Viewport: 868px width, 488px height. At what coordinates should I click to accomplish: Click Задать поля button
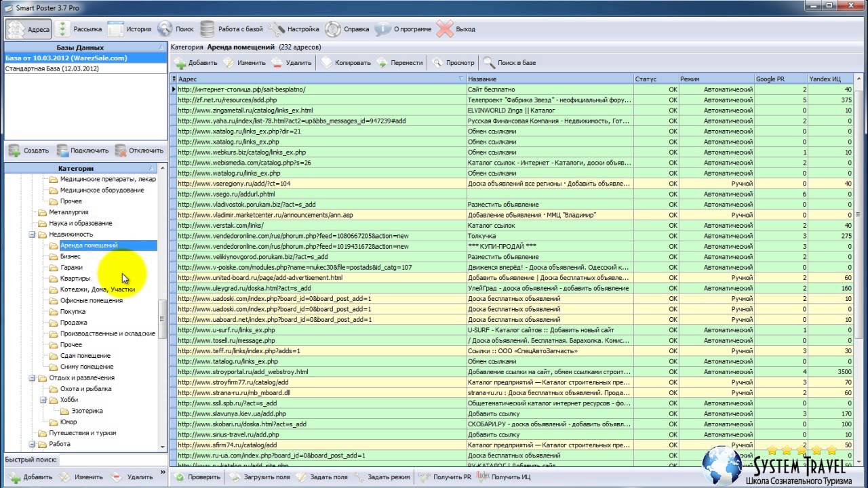click(x=322, y=477)
